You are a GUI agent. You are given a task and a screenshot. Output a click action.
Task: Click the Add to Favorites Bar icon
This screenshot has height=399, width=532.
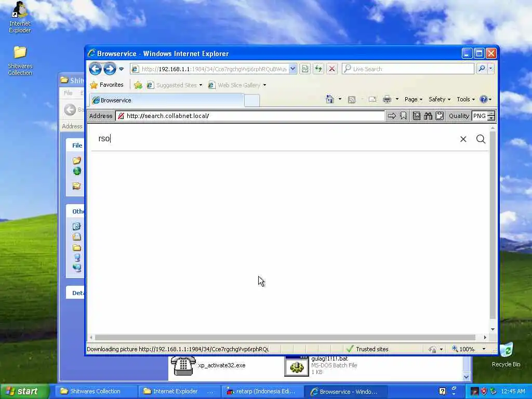138,85
